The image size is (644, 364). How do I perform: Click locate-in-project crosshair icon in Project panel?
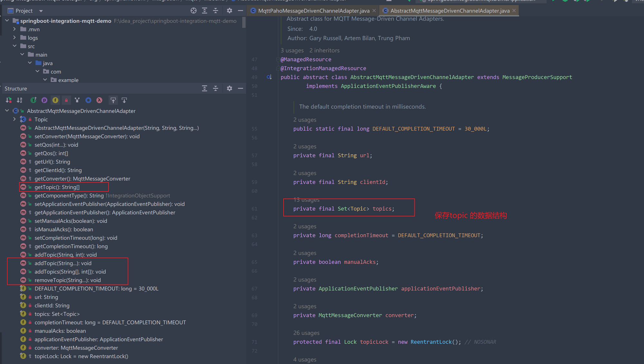click(193, 11)
